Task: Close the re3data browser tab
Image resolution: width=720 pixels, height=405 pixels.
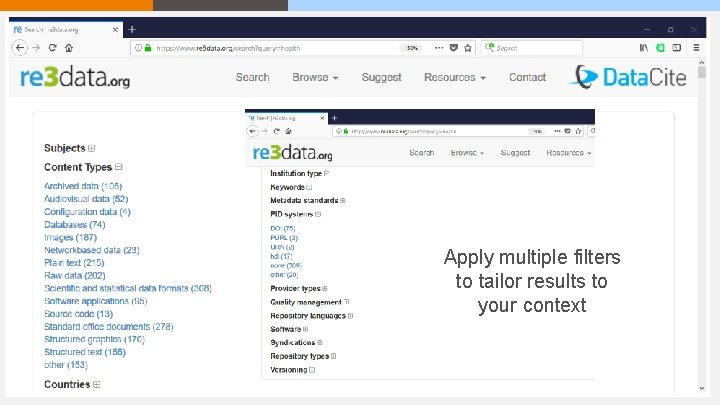Action: [x=115, y=29]
